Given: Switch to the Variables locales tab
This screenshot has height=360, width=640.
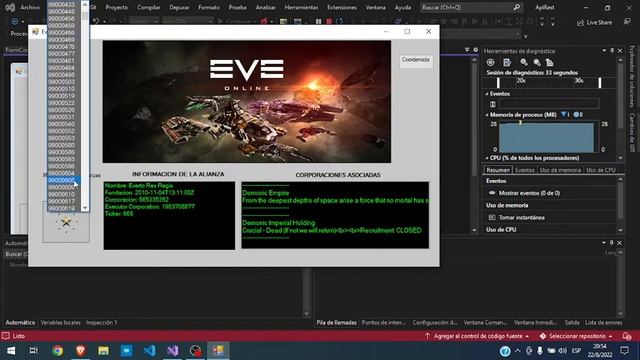Looking at the screenshot, I should pos(60,322).
